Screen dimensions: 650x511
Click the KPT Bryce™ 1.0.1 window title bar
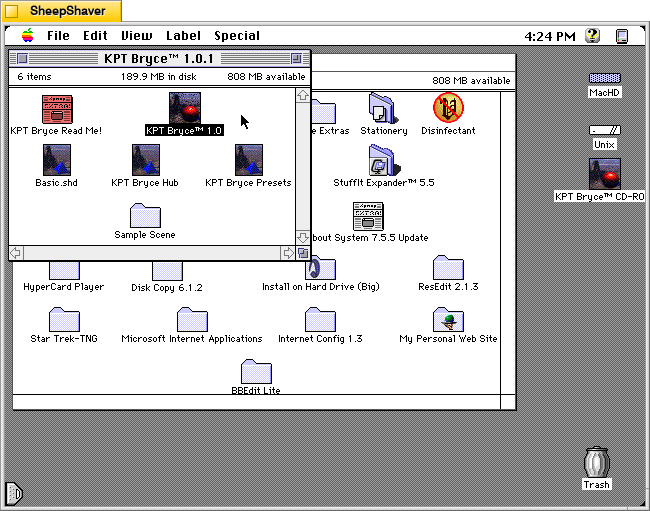coord(160,58)
